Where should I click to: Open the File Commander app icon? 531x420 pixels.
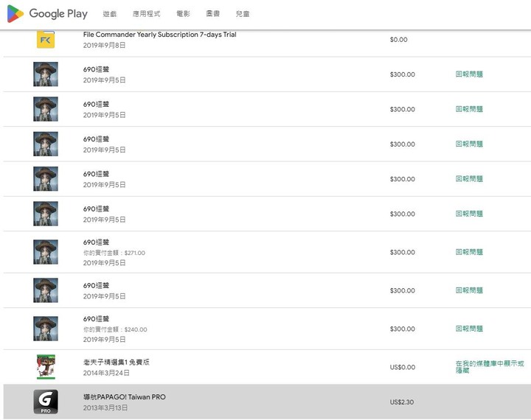[46, 40]
